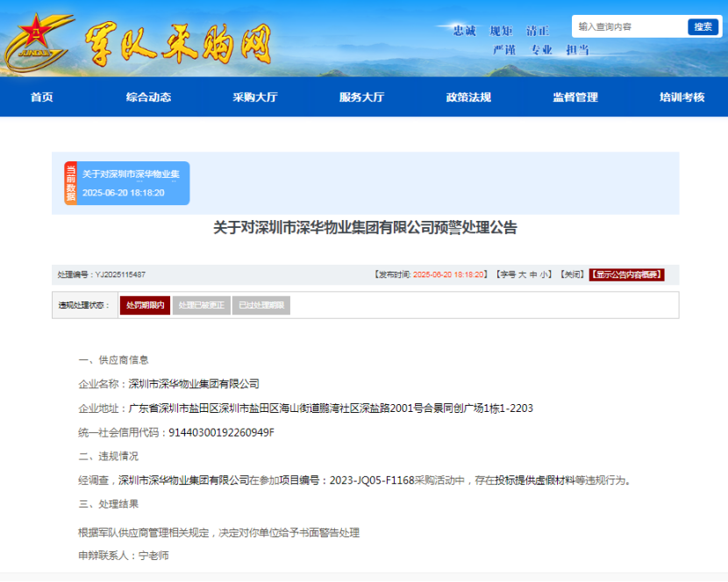
Task: Click the announcement title heading
Action: 365,228
